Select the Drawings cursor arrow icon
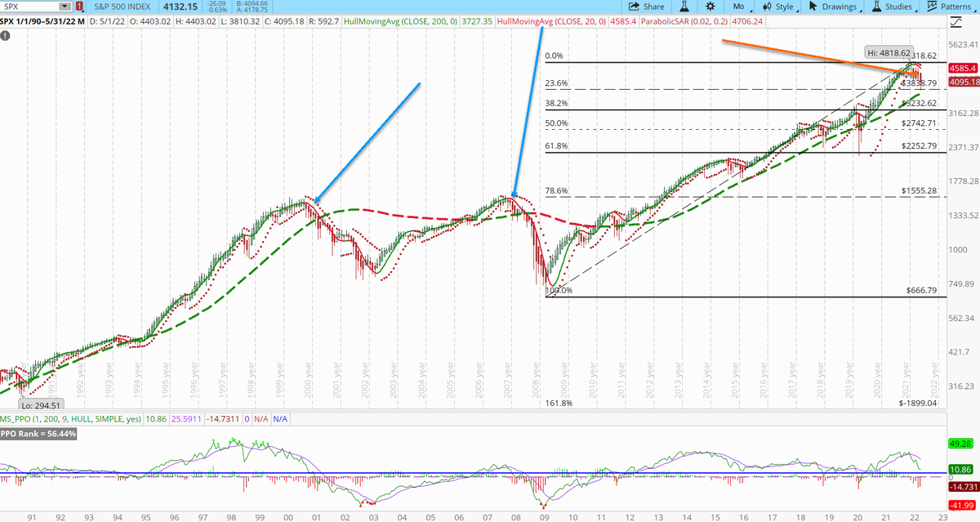The width and height of the screenshot is (980, 522). click(813, 7)
